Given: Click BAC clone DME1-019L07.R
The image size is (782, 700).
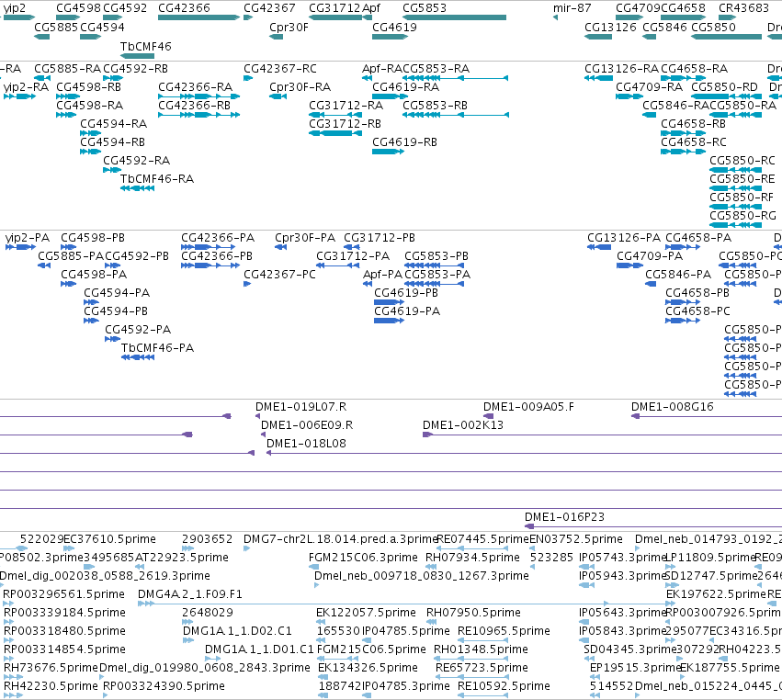Looking at the screenshot, I should pyautogui.click(x=300, y=406).
